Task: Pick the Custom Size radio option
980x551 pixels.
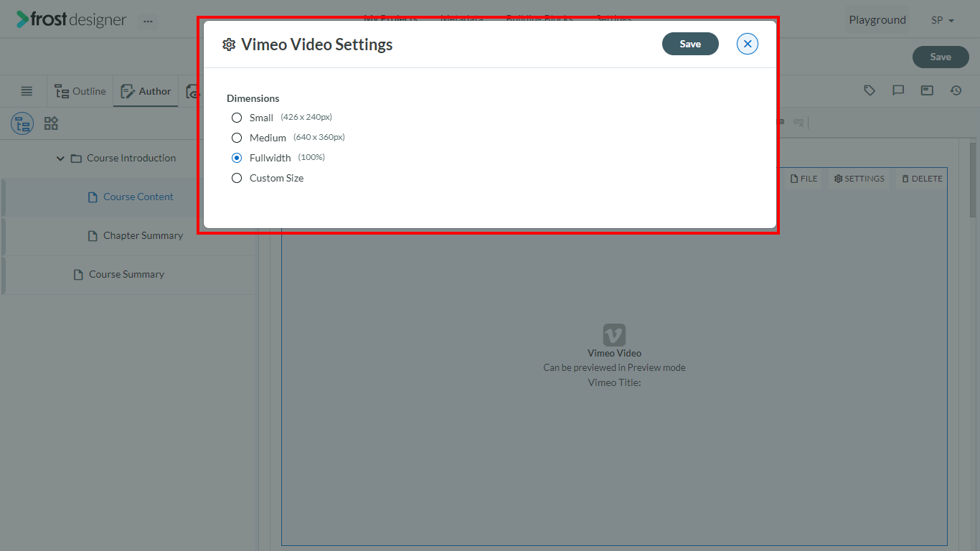Action: click(237, 178)
